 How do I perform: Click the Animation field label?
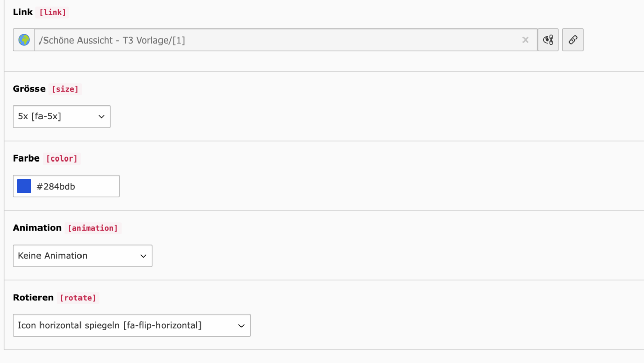pos(37,228)
